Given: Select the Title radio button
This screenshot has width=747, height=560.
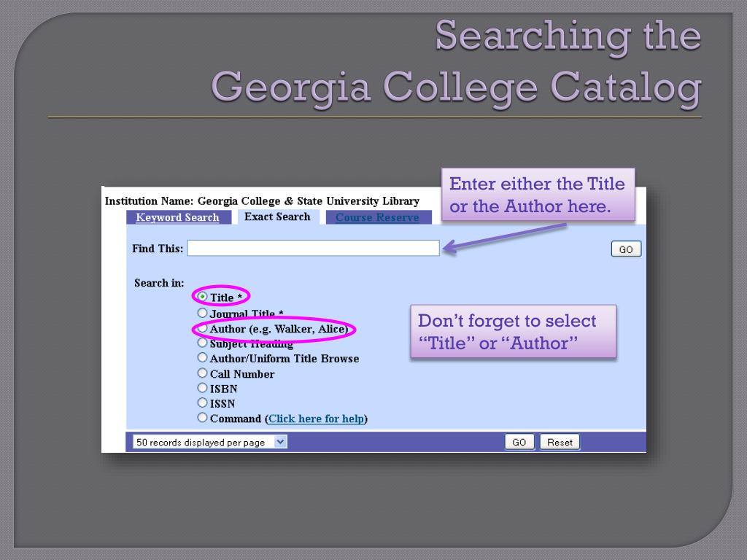Looking at the screenshot, I should point(202,297).
